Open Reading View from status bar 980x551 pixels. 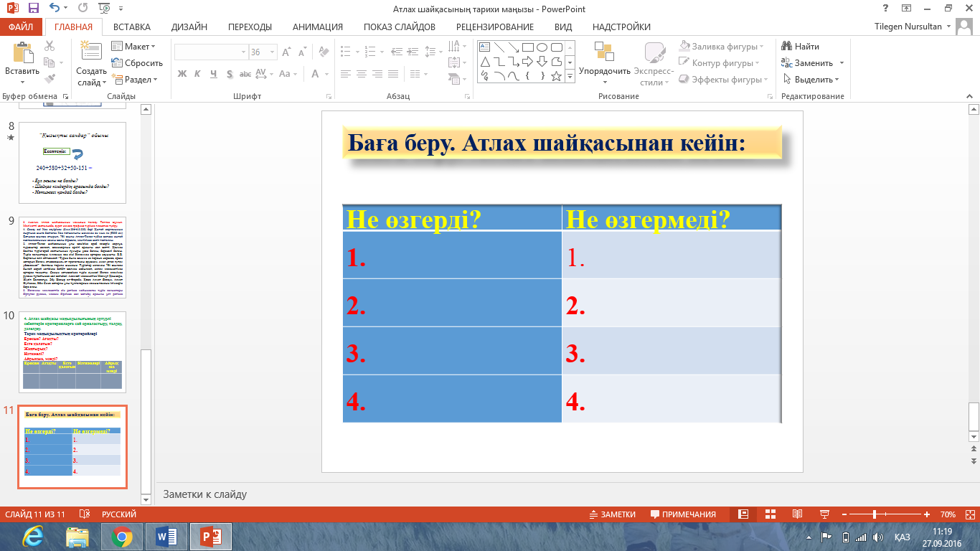click(797, 514)
